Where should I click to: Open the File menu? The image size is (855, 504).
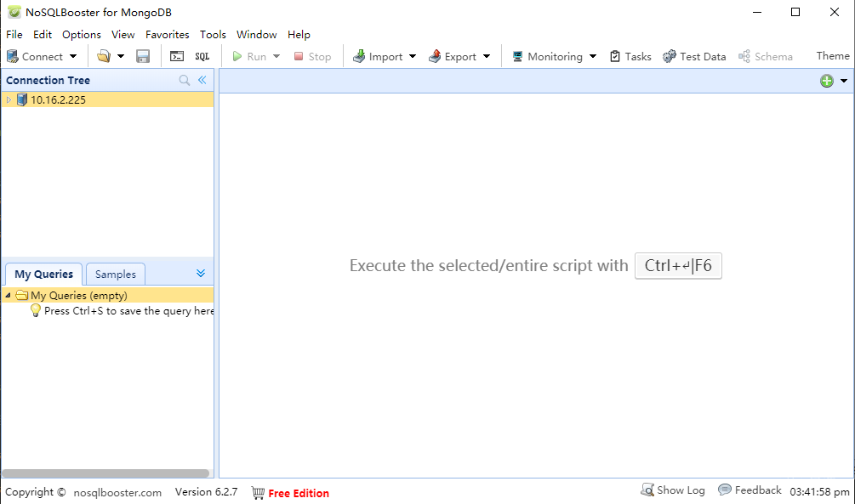[14, 34]
